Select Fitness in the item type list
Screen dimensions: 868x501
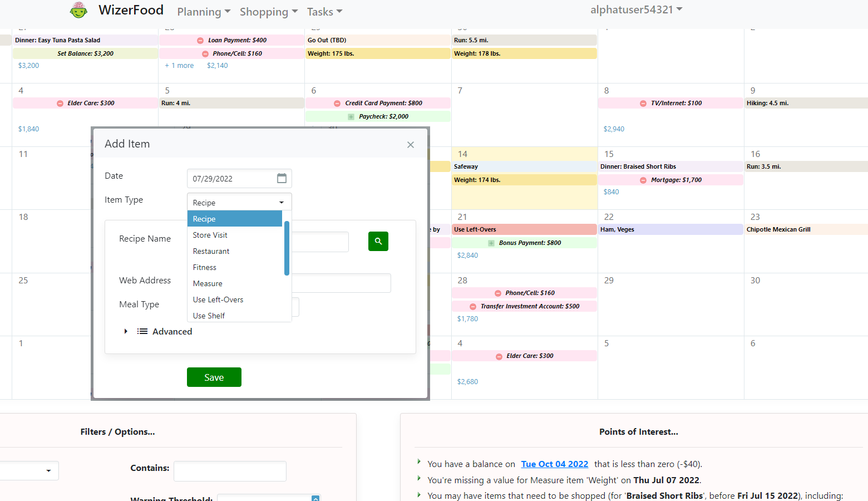tap(205, 267)
